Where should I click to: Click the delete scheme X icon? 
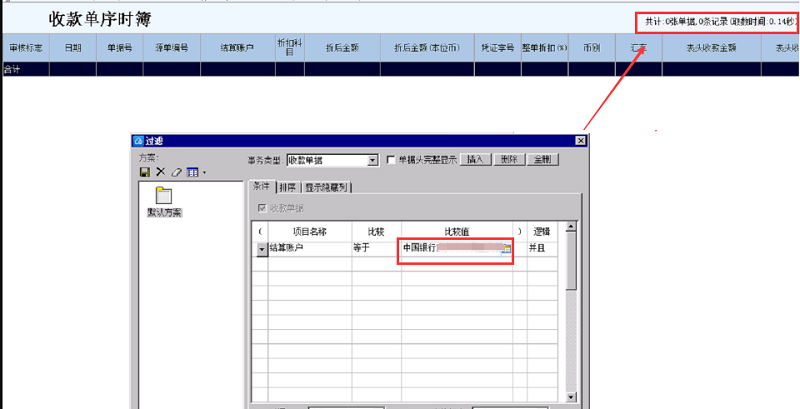pyautogui.click(x=160, y=173)
